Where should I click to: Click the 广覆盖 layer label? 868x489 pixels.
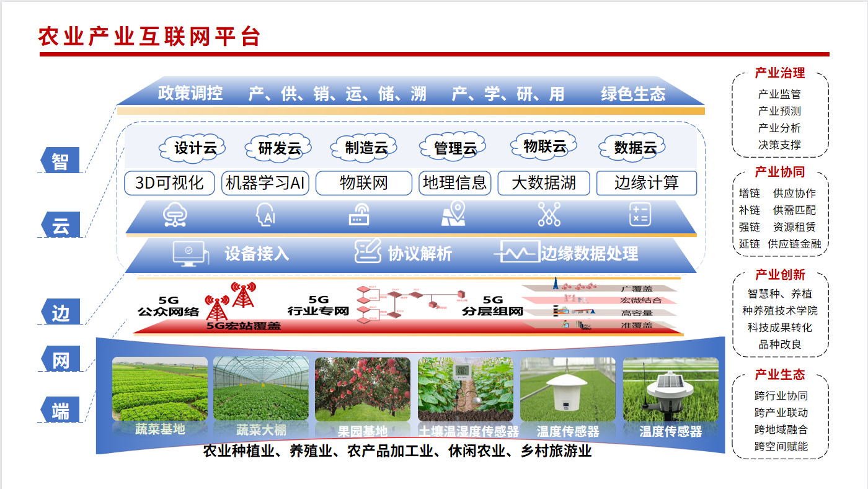pos(637,289)
